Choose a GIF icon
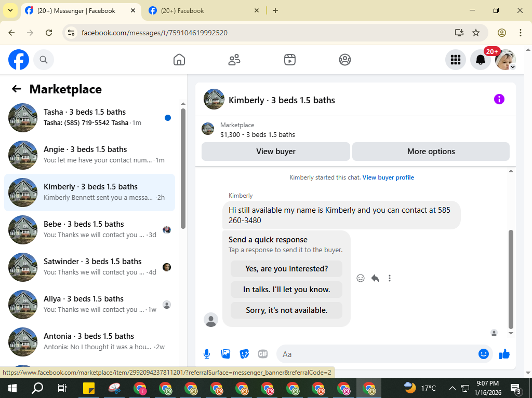Image resolution: width=532 pixels, height=398 pixels. 263,354
